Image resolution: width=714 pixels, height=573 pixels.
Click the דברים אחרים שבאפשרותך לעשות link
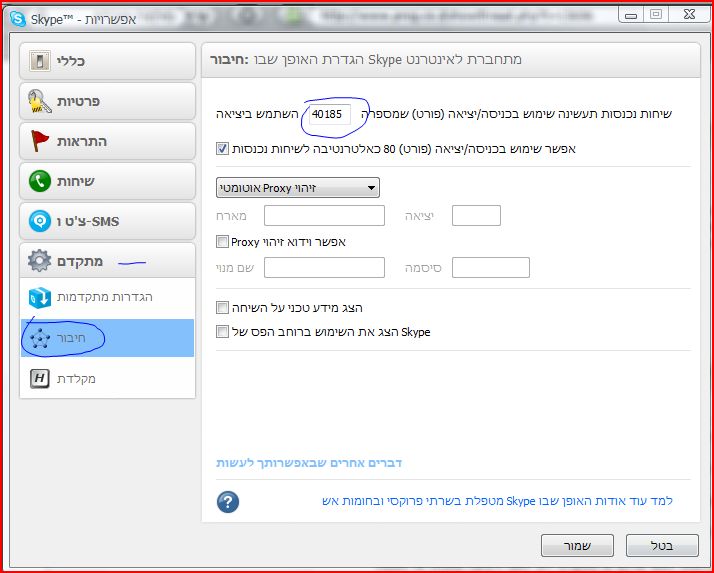[309, 463]
